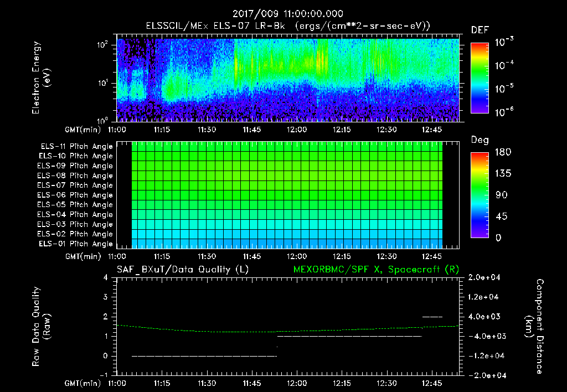Click the '11:45' tick label under the spectrogram

252,130
